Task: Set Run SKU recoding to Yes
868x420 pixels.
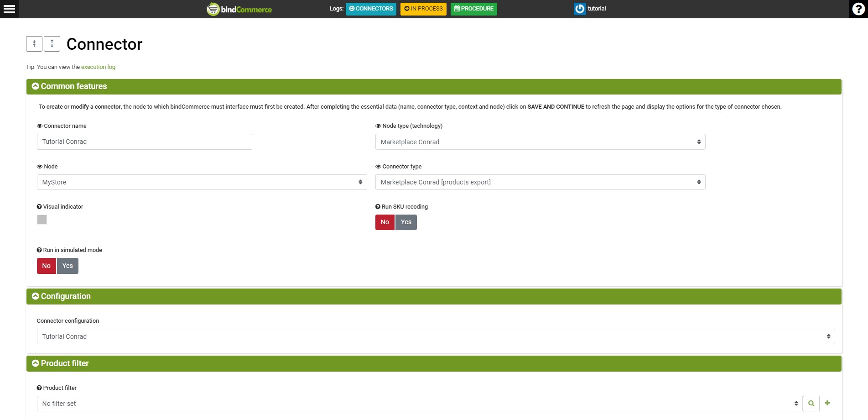Action: pos(406,222)
